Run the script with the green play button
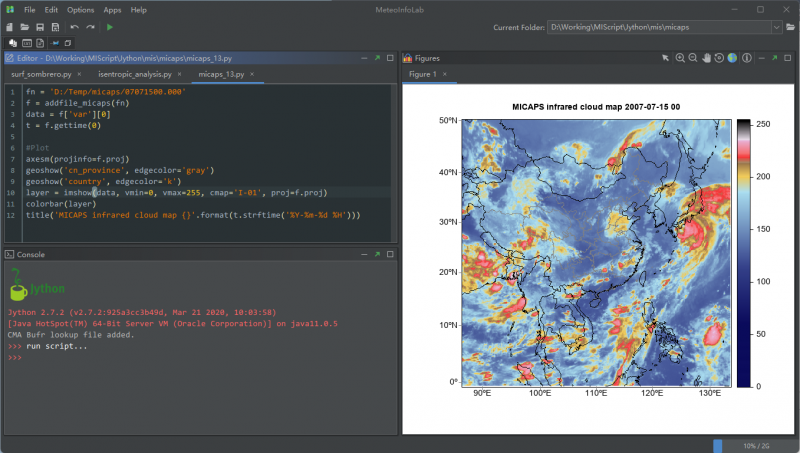Image resolution: width=800 pixels, height=453 pixels. tap(109, 27)
